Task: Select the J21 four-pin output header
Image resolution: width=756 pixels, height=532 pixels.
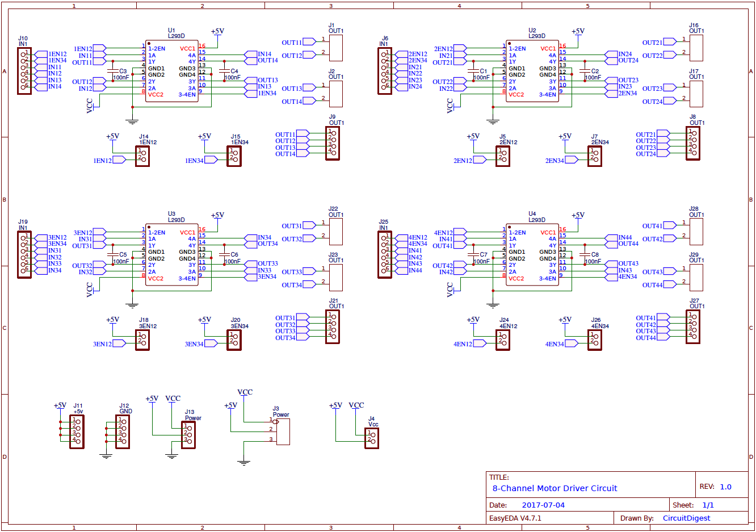Action: 333,327
